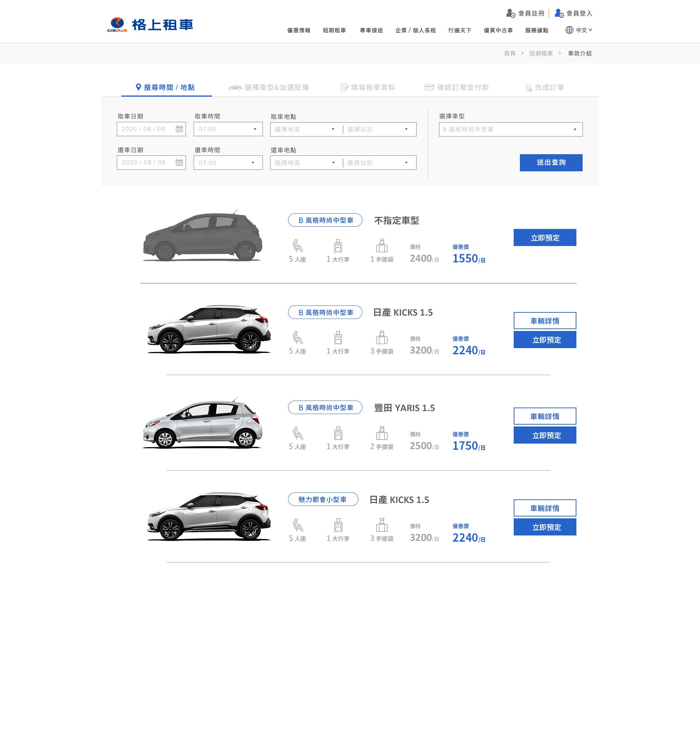
Task: Select the 填寫租車資料 step tab
Action: point(368,87)
